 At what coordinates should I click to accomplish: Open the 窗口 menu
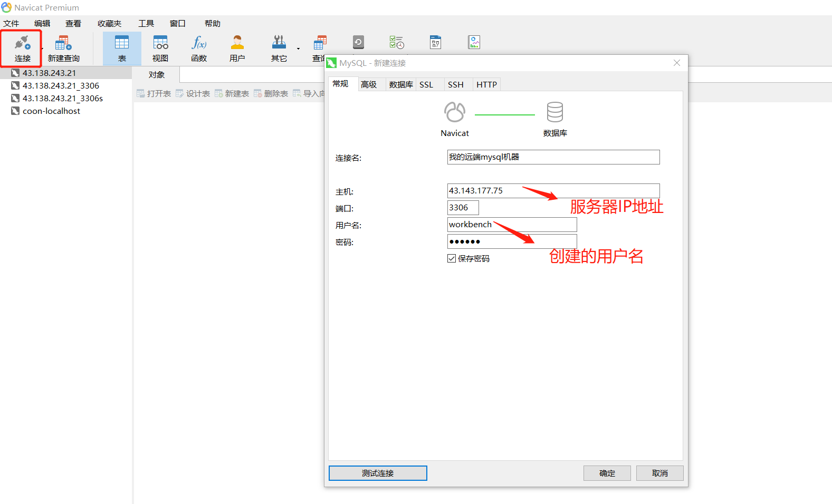[178, 23]
